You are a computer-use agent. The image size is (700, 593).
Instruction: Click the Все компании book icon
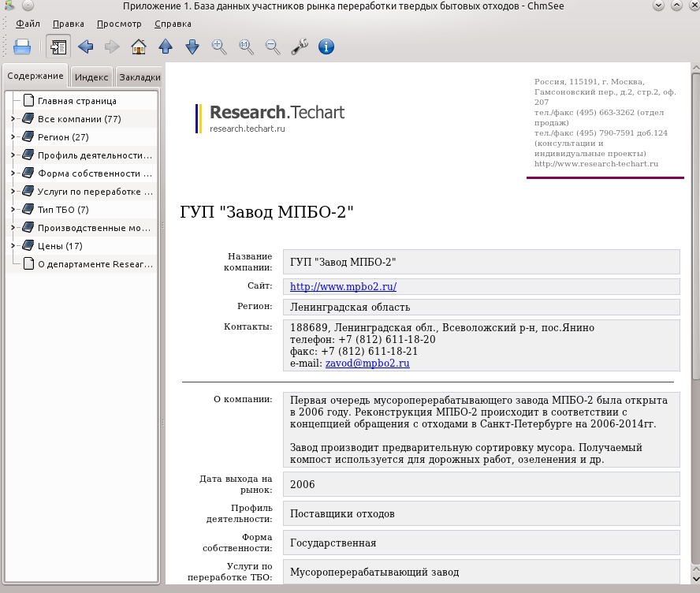(28, 118)
